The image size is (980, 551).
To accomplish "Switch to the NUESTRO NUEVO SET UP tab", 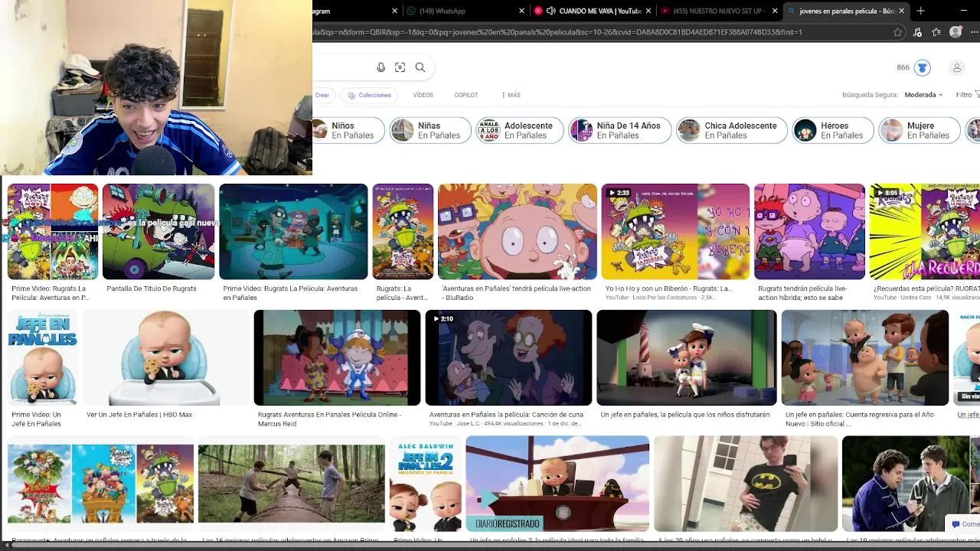I will pos(718,11).
